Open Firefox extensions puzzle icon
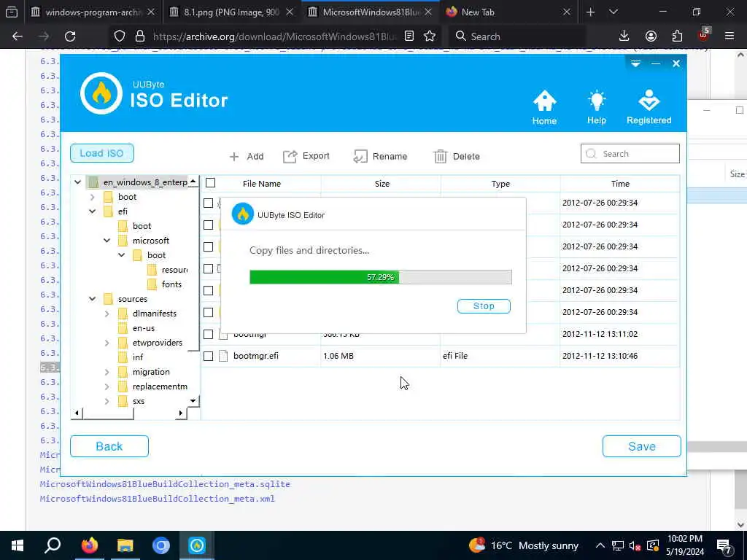 point(677,36)
